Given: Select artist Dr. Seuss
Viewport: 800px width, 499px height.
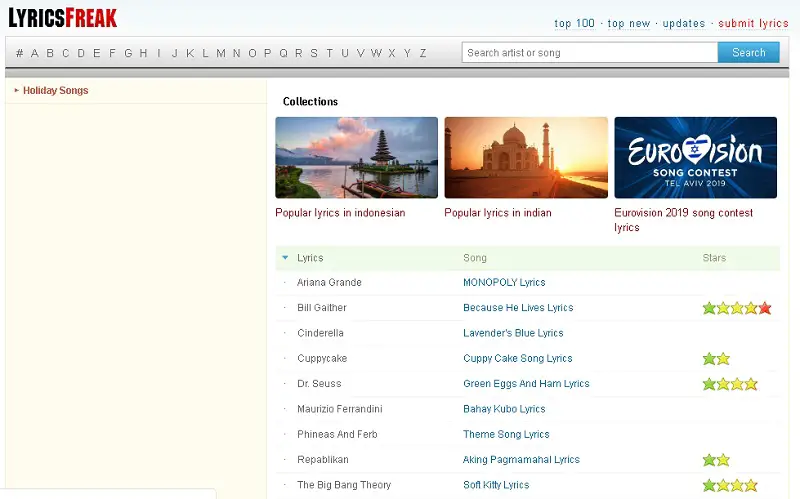Looking at the screenshot, I should (x=319, y=384).
